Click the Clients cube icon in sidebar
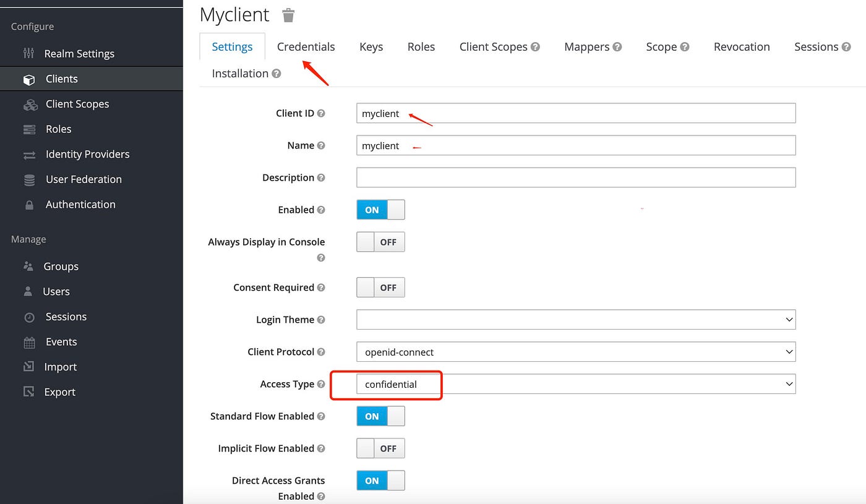The image size is (866, 504). 29,79
